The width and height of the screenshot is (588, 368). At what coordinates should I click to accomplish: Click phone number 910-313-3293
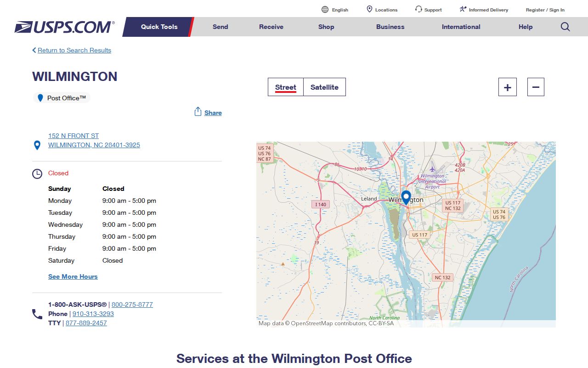[x=93, y=314]
